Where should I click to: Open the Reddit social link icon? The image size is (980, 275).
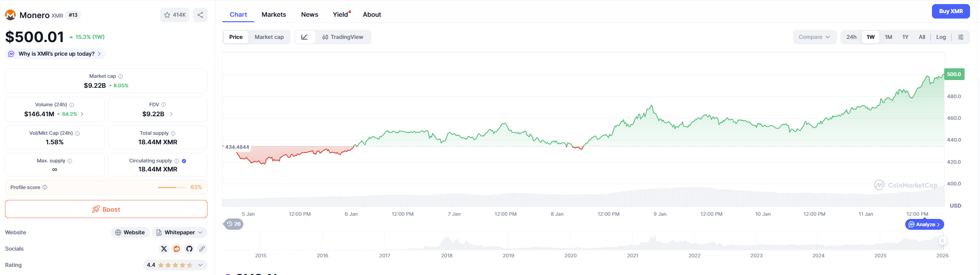coord(177,249)
